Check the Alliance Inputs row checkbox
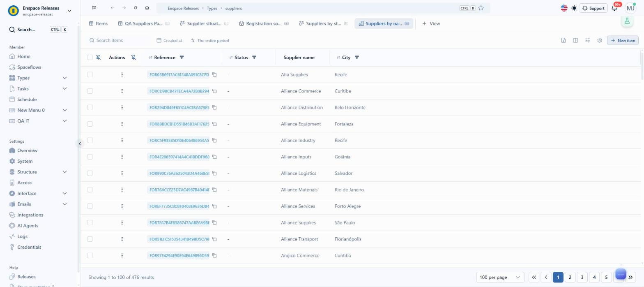 tap(90, 157)
